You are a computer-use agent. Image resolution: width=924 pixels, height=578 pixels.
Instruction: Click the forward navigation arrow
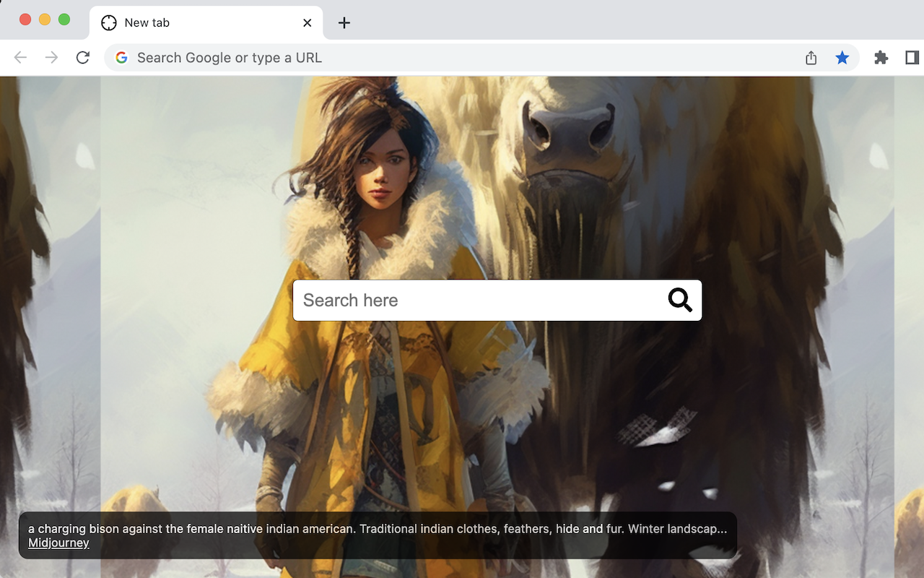coord(51,58)
